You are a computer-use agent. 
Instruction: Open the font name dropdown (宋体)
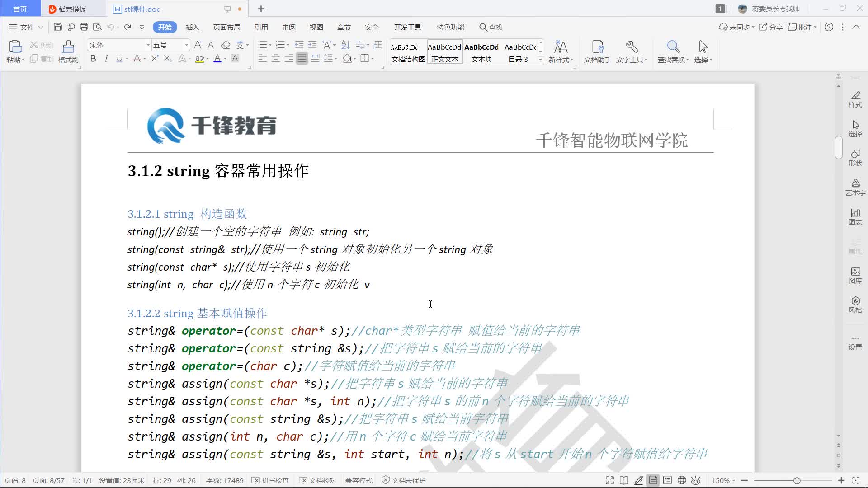coord(147,45)
